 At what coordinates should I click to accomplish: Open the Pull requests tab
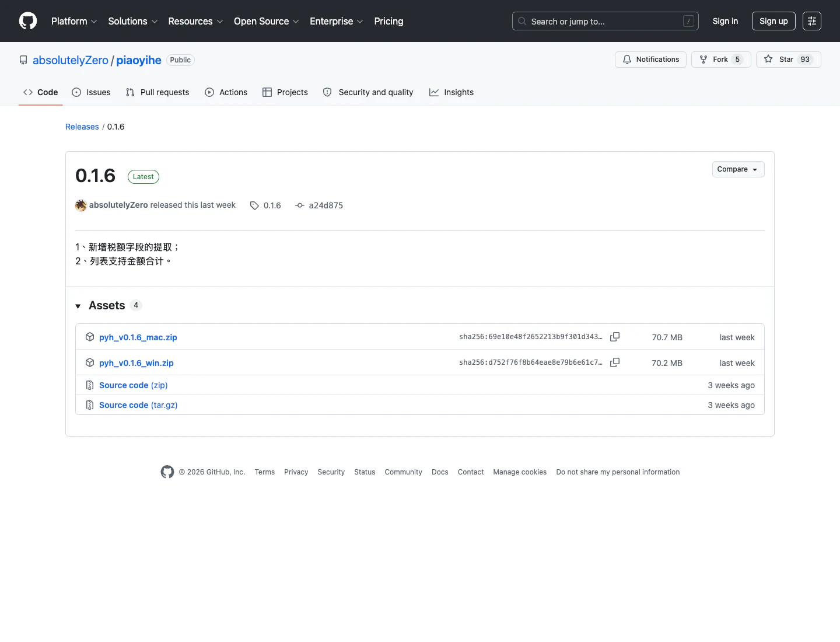pos(157,92)
